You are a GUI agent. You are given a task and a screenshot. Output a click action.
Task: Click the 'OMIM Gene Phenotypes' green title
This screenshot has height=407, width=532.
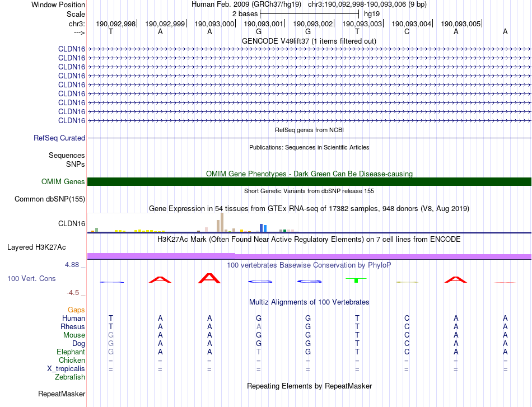tap(309, 174)
